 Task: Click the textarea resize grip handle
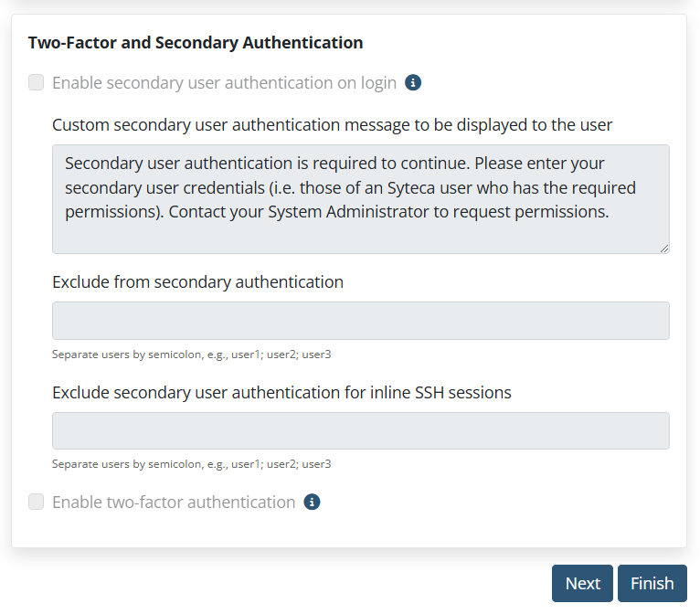click(x=664, y=249)
